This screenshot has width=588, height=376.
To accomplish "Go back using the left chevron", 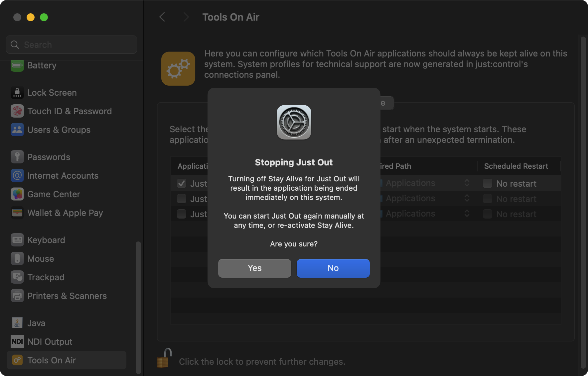I will (x=162, y=17).
